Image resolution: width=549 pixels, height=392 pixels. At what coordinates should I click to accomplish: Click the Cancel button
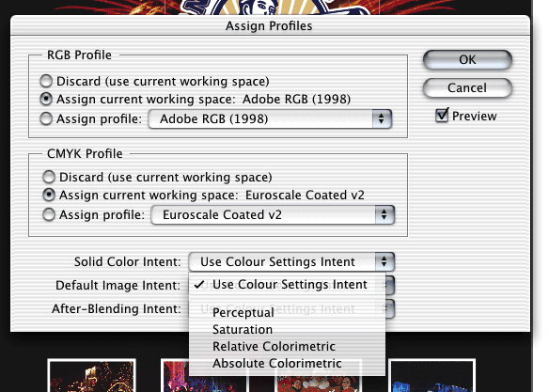[x=467, y=87]
